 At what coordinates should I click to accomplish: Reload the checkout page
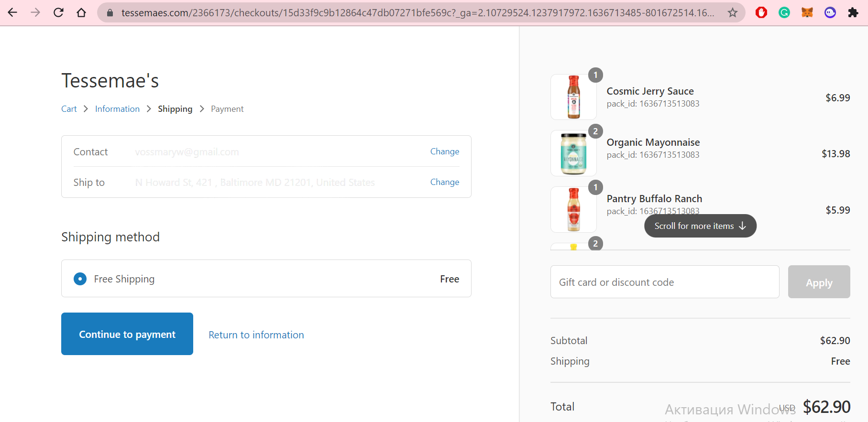58,12
